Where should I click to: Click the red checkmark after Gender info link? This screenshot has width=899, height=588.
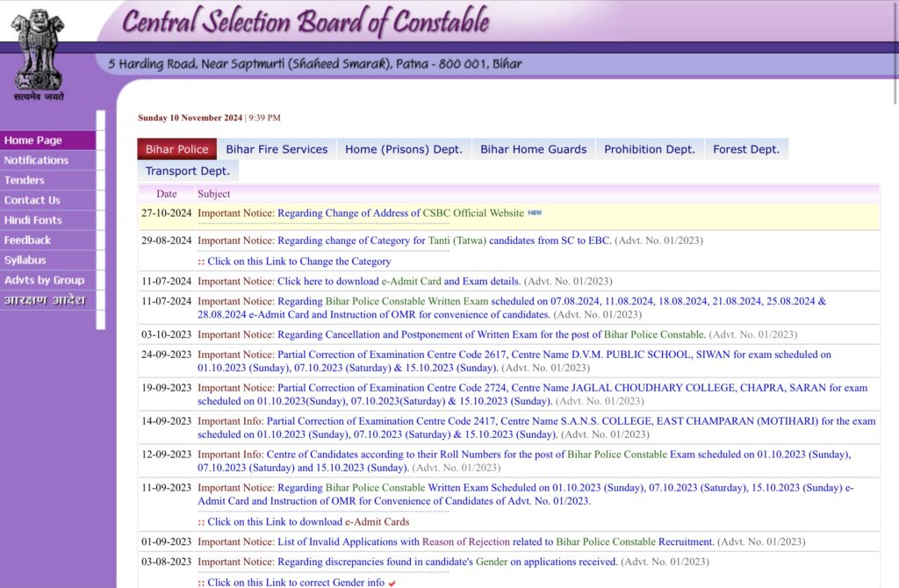point(392,584)
